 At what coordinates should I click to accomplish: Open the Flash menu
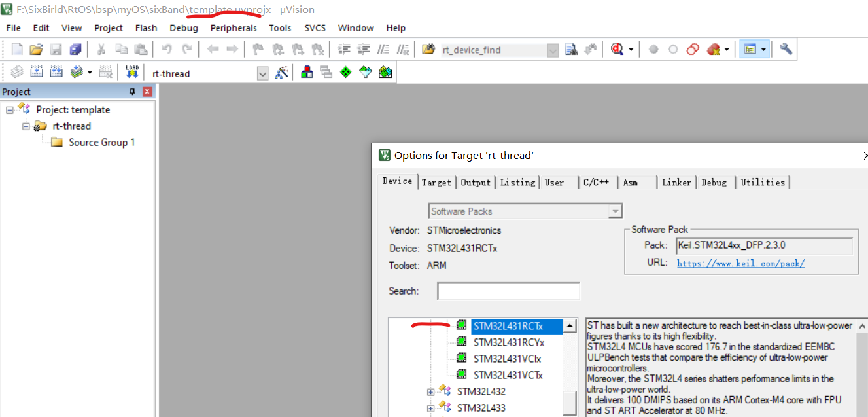[x=146, y=28]
